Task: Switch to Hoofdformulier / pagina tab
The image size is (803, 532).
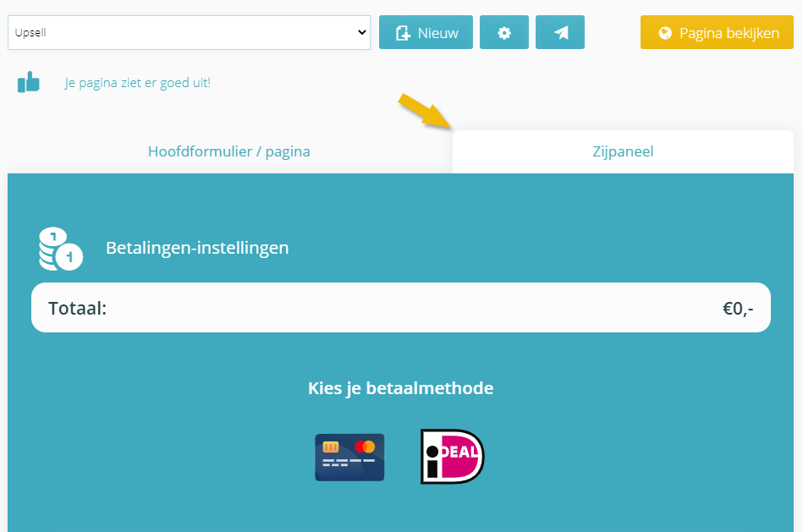Action: tap(229, 151)
